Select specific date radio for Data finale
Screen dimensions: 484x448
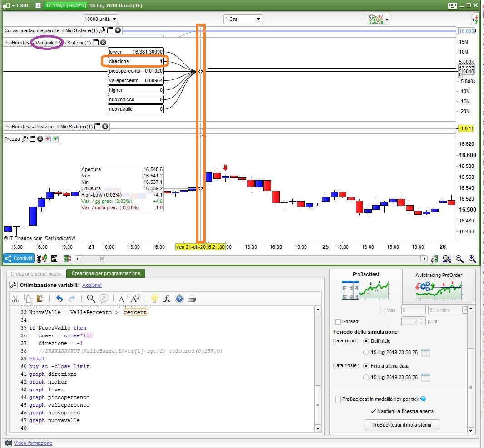(x=366, y=378)
